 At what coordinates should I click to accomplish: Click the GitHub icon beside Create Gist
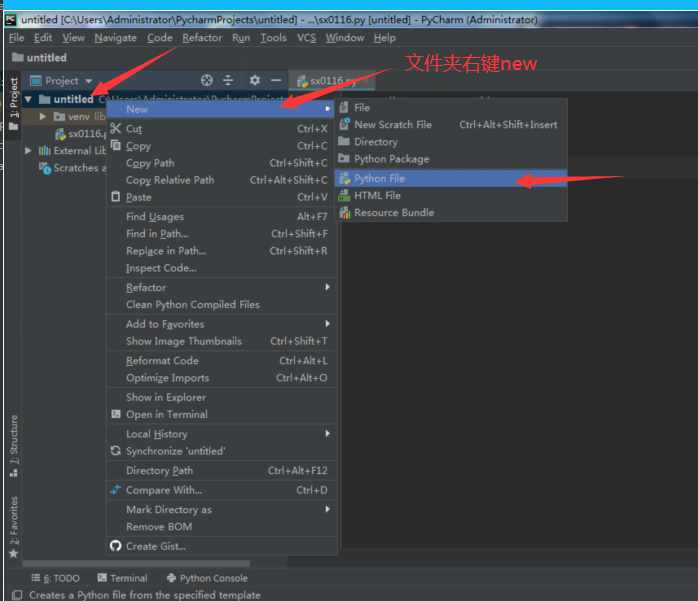(116, 546)
